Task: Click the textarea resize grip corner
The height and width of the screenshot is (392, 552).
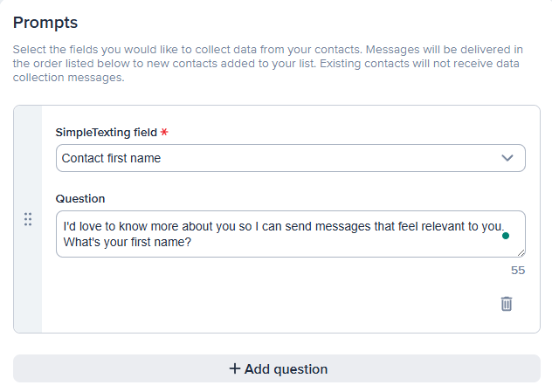Action: pyautogui.click(x=521, y=252)
